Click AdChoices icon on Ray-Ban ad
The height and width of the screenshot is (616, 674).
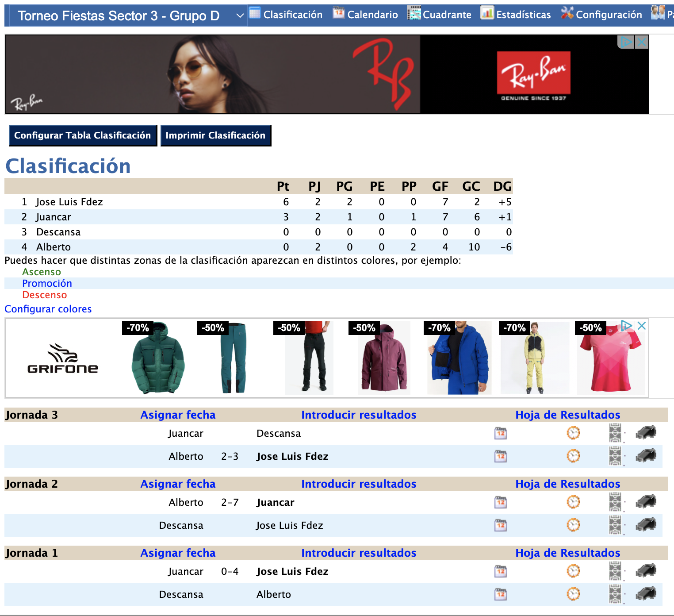click(x=626, y=42)
